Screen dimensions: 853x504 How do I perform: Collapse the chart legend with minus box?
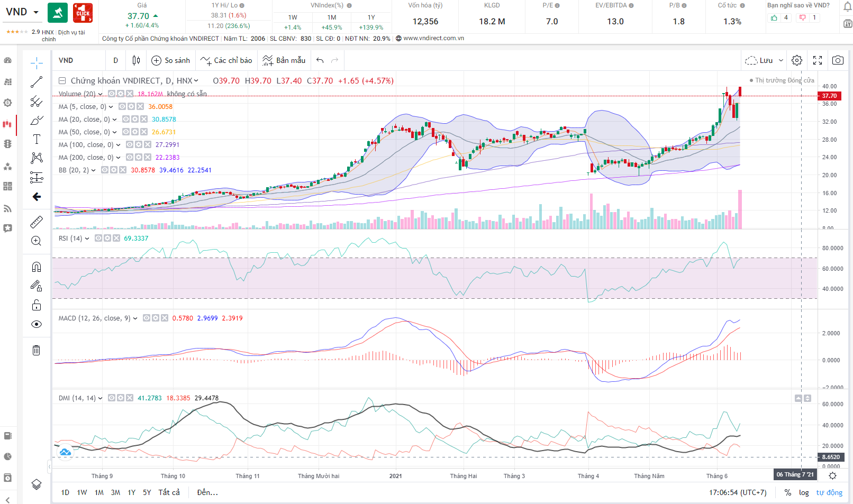[62, 81]
